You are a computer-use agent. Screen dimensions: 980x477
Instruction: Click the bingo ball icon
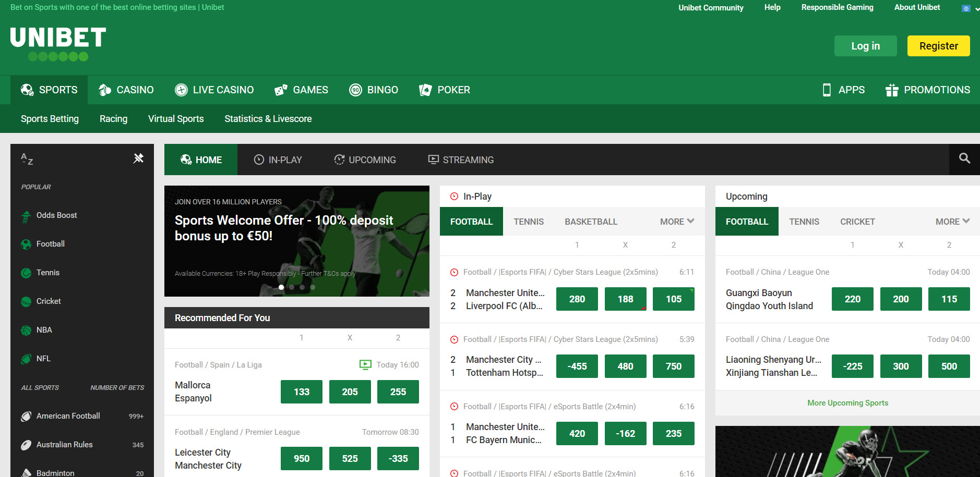click(x=355, y=90)
